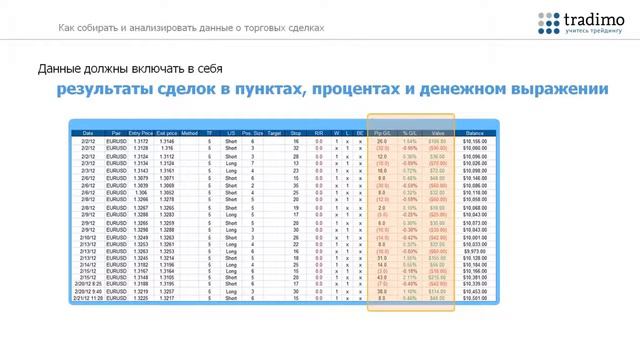Click the Method column header
The image size is (640, 360).
(x=189, y=133)
